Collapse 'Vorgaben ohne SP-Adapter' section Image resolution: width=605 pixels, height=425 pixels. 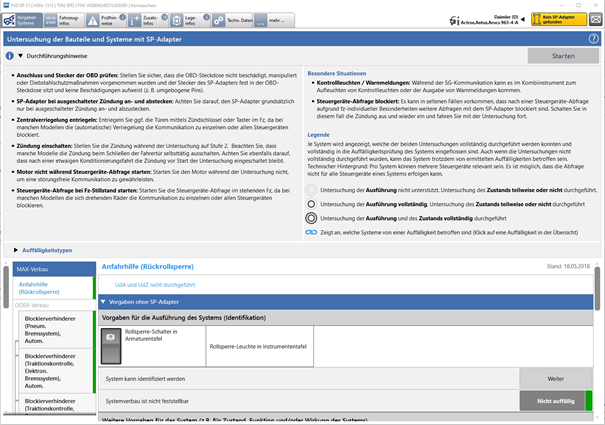(x=104, y=301)
